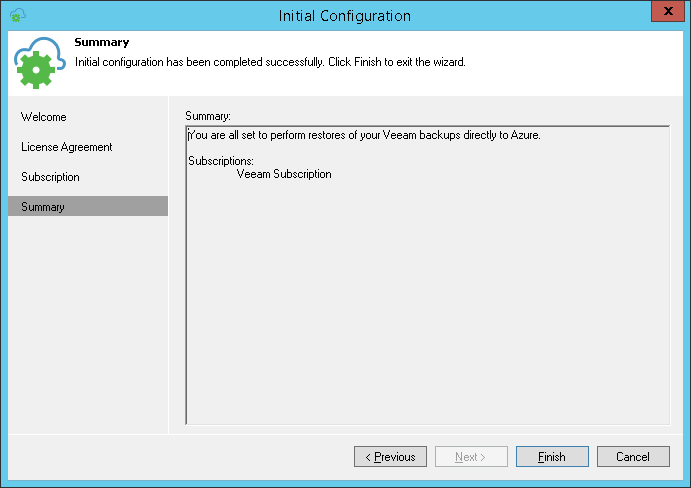The width and height of the screenshot is (691, 488).
Task: Click inside the Summary text box
Action: tap(427, 300)
